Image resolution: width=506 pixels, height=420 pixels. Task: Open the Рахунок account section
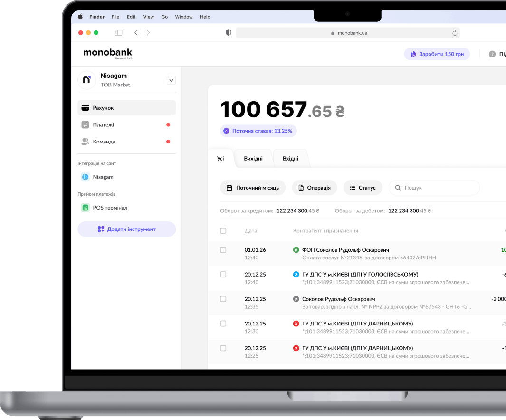pyautogui.click(x=126, y=108)
